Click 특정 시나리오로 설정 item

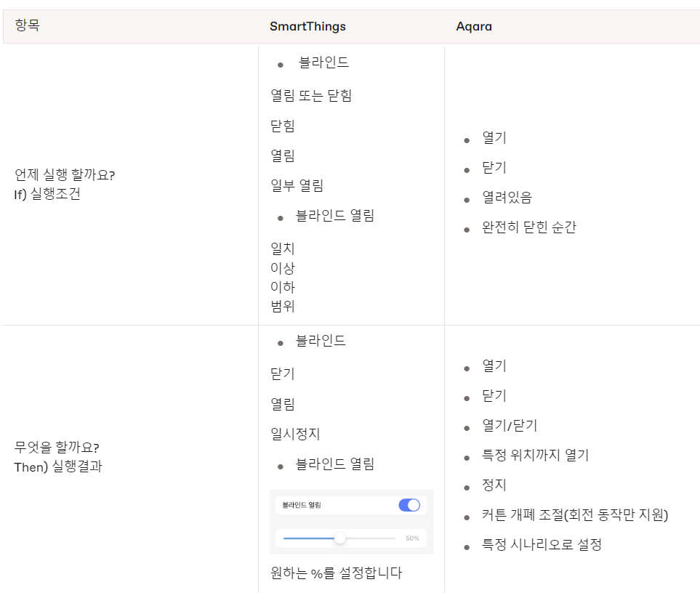[542, 545]
